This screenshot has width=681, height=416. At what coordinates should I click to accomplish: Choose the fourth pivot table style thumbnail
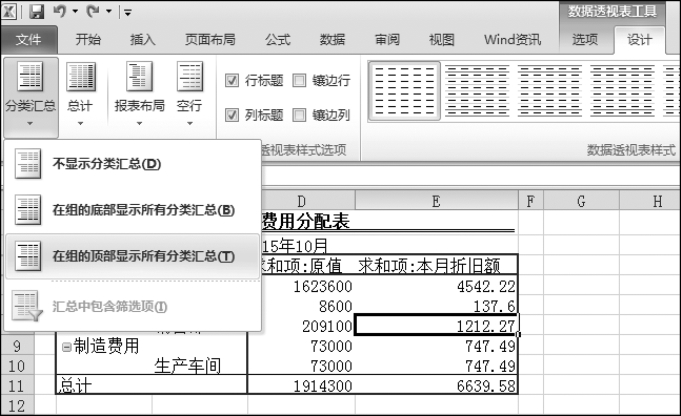coord(622,91)
